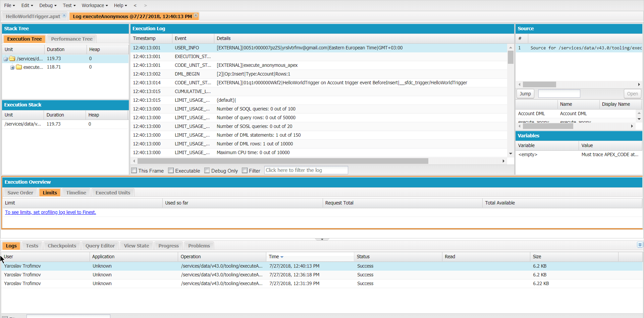Expand the execute... tree node
This screenshot has height=318, width=644.
pyautogui.click(x=12, y=67)
